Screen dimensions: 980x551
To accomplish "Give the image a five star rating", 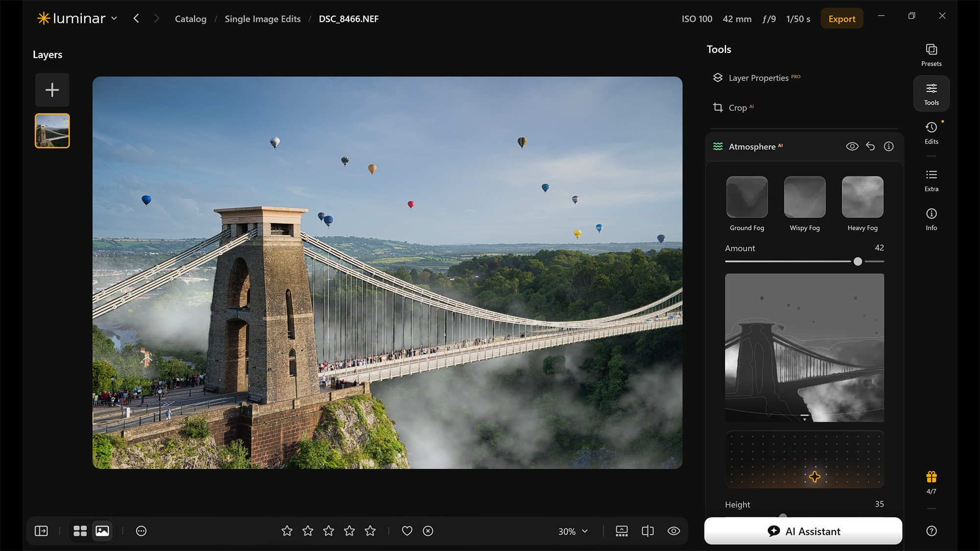I will (370, 531).
